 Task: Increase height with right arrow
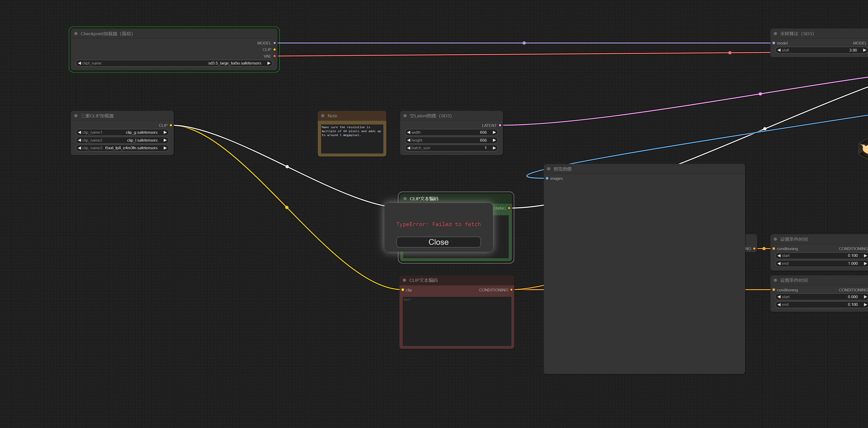(x=494, y=140)
